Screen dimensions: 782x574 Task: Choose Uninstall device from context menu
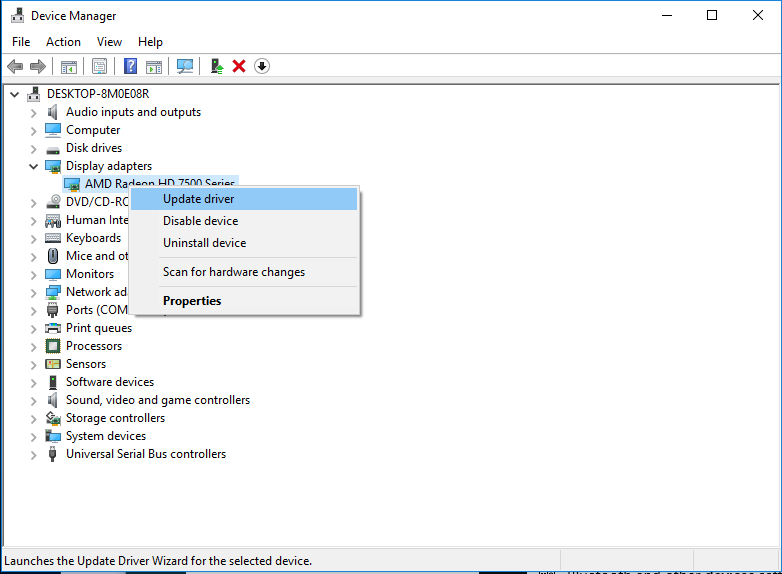(x=244, y=243)
